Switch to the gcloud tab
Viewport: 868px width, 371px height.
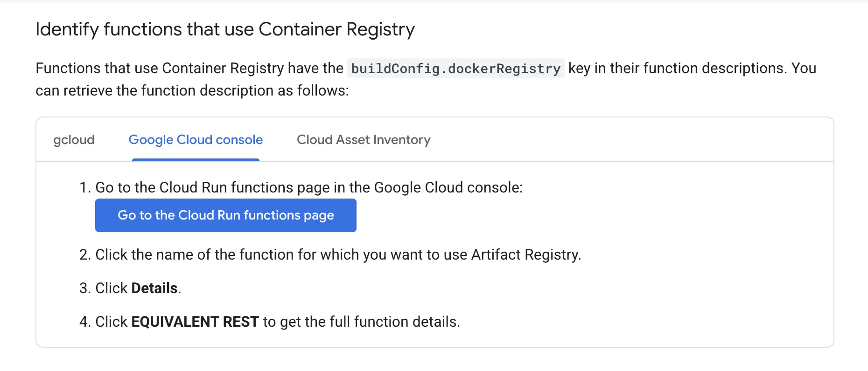point(74,140)
